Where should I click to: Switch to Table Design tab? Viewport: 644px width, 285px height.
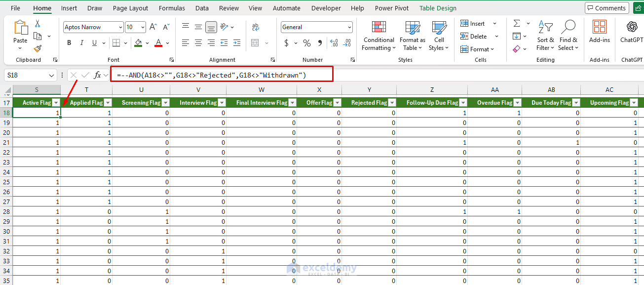pos(438,8)
